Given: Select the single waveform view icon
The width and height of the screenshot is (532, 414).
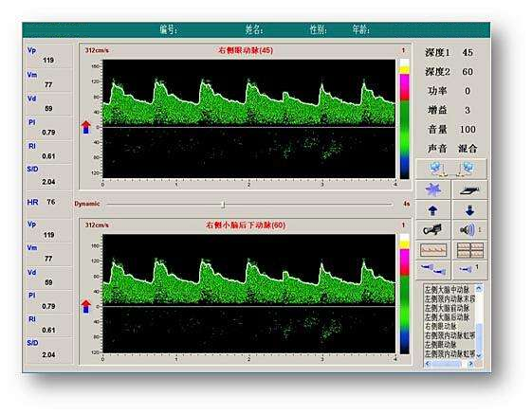Looking at the screenshot, I should click(x=433, y=250).
